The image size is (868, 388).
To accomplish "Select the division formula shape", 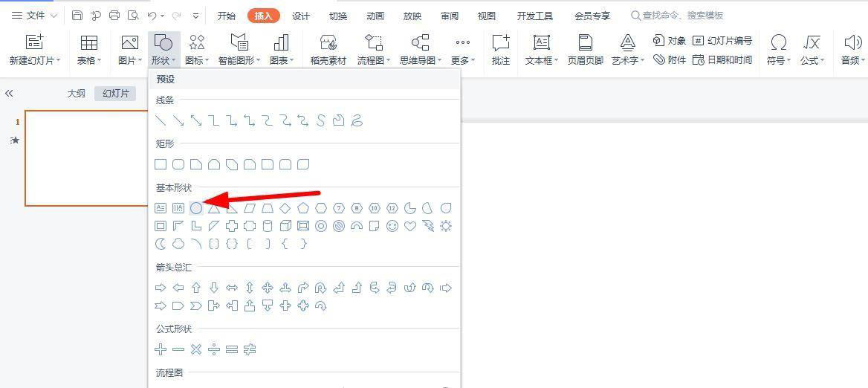I will (x=214, y=349).
